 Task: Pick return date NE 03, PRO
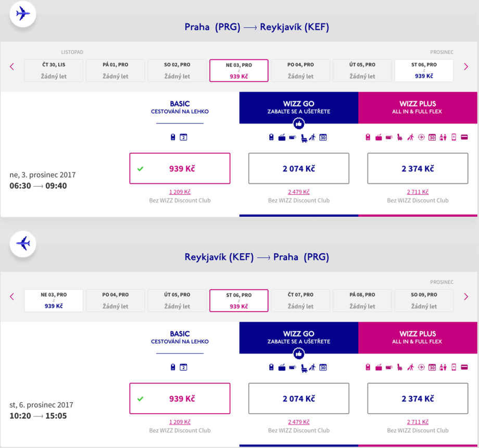pyautogui.click(x=54, y=301)
